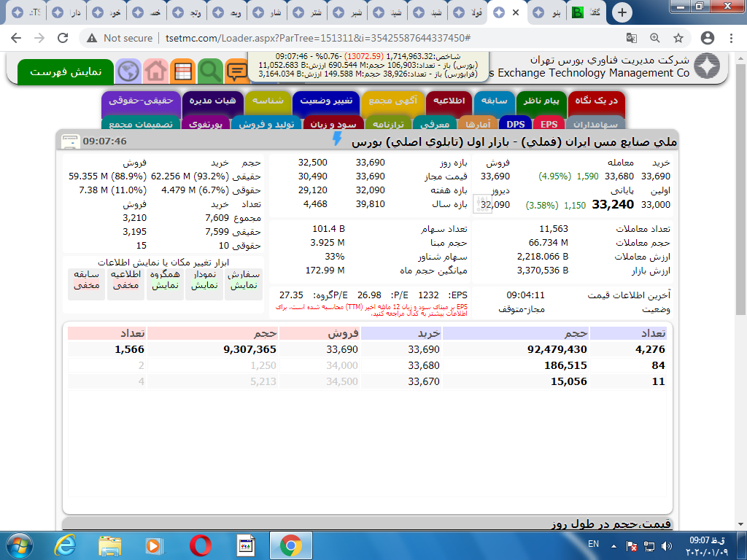Viewport: 747px width, 560px height.
Task: Switch to the تغییر وضعیت tab
Action: pos(326,104)
